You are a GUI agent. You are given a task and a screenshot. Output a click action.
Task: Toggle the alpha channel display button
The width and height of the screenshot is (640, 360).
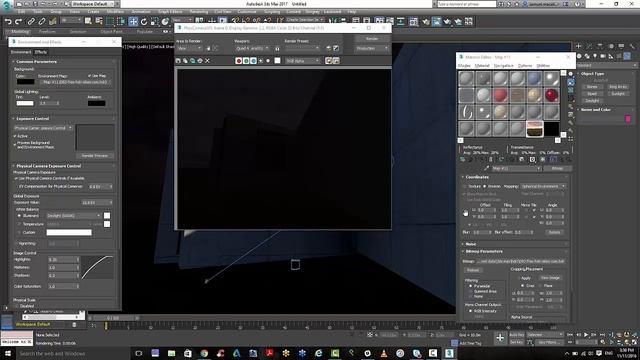point(261,60)
